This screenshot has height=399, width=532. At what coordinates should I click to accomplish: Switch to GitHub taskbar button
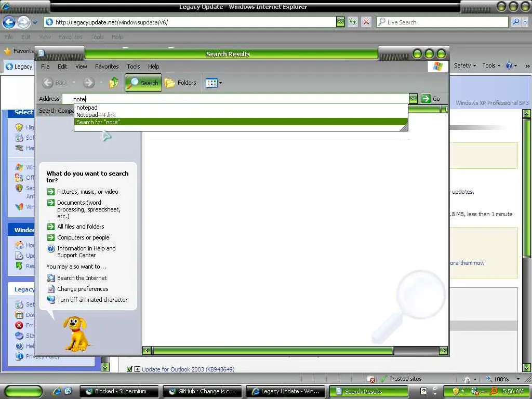coord(203,392)
